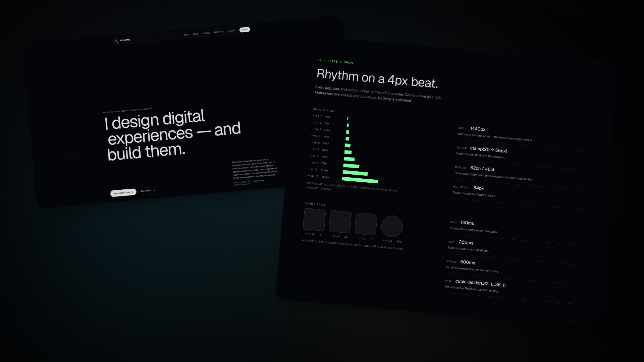Click the AM avatar icon in the nav pill
Image resolution: width=644 pixels, height=362 pixels.
pos(116,41)
